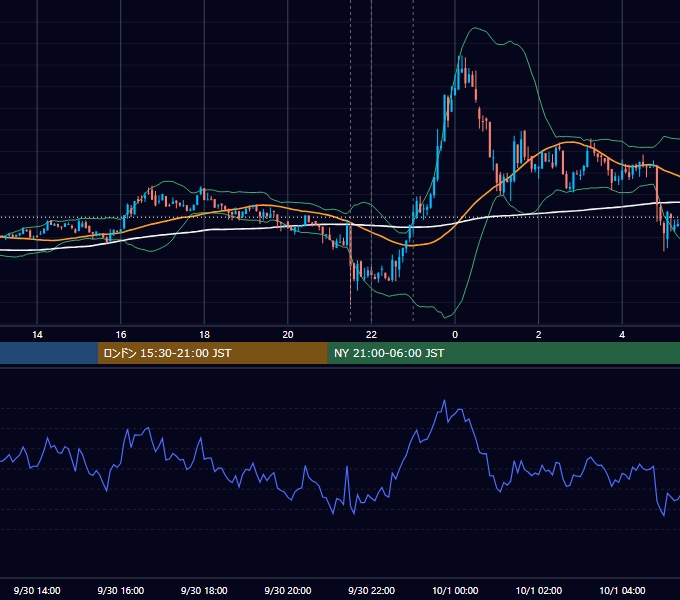Click the 16 hour axis label
Image resolution: width=680 pixels, height=600 pixels.
point(121,335)
